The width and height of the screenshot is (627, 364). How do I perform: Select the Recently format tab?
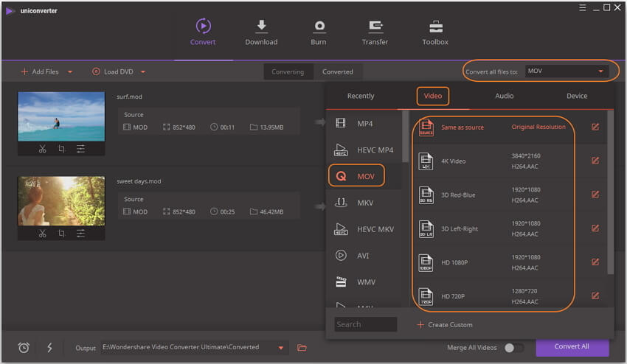[x=361, y=96]
